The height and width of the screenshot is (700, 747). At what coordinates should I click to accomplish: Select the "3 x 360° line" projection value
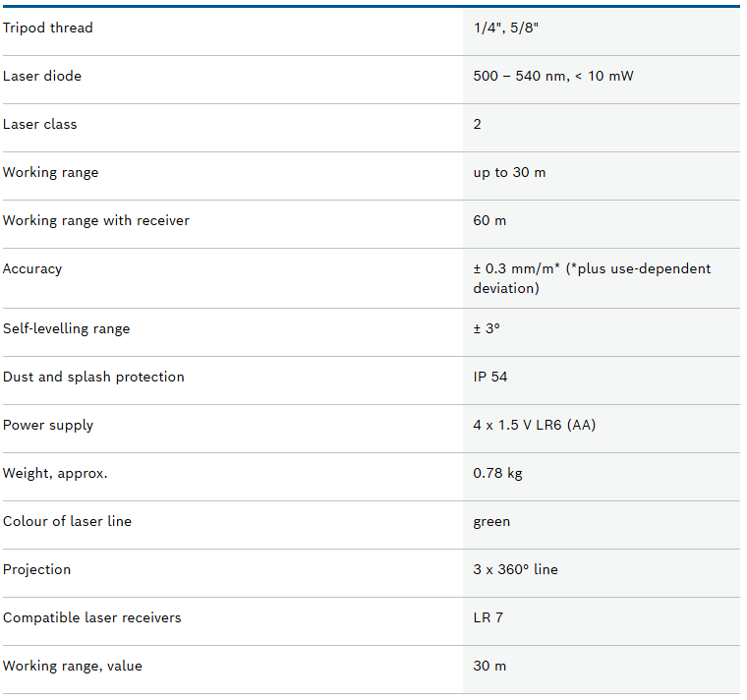coord(515,570)
